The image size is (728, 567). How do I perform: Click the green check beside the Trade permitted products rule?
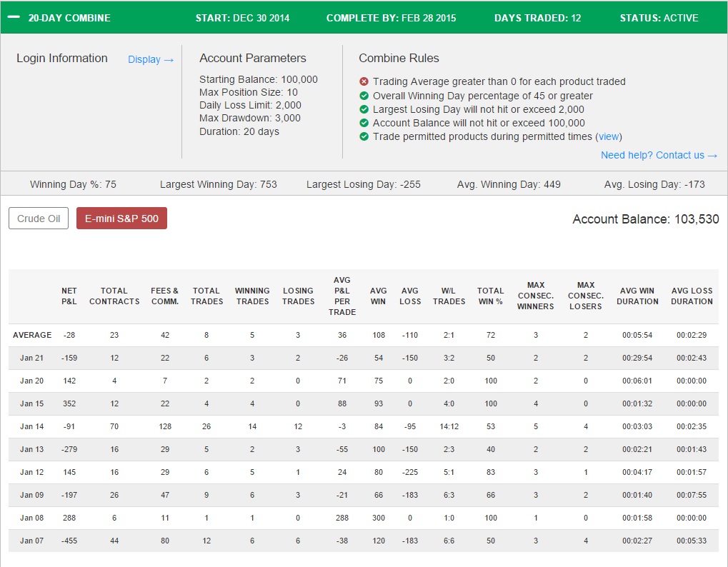point(364,136)
